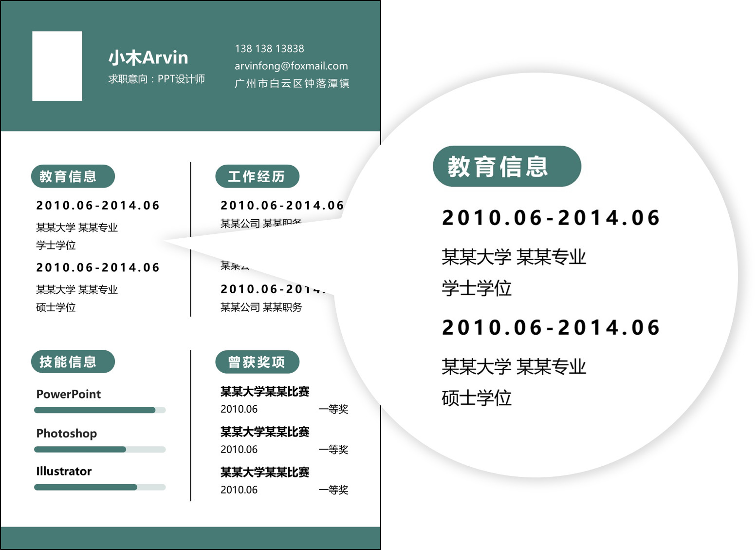Click the phone number 138 138 13838
Screen dimensions: 756x550
coord(269,49)
